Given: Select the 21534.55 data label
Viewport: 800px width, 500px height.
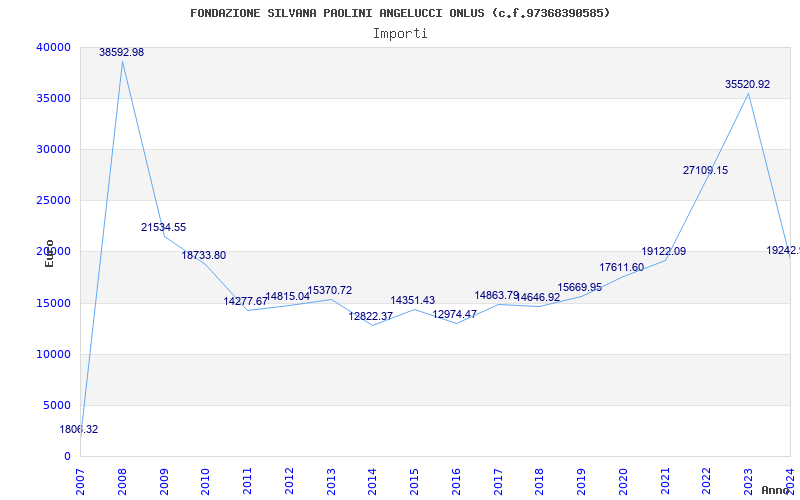Looking at the screenshot, I should pyautogui.click(x=163, y=228).
